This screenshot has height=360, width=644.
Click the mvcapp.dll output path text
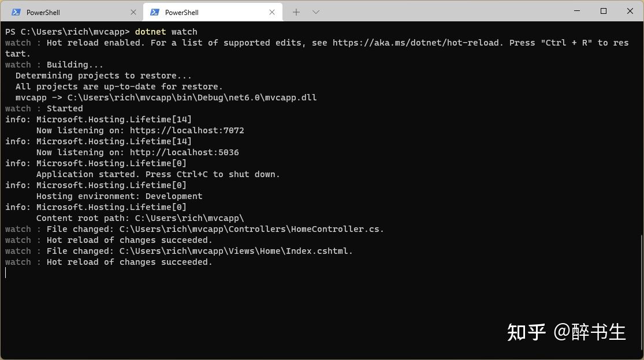[x=192, y=97]
